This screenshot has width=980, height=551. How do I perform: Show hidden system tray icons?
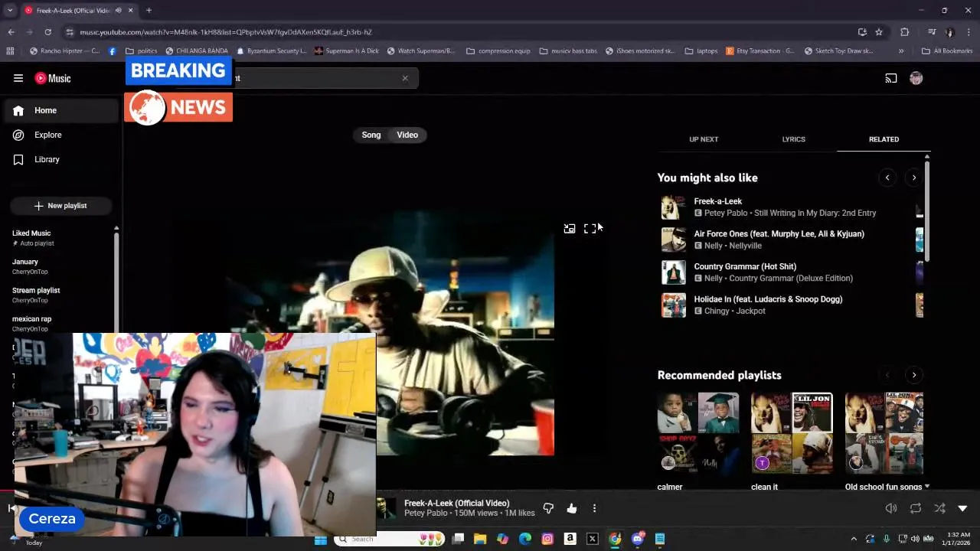point(854,539)
